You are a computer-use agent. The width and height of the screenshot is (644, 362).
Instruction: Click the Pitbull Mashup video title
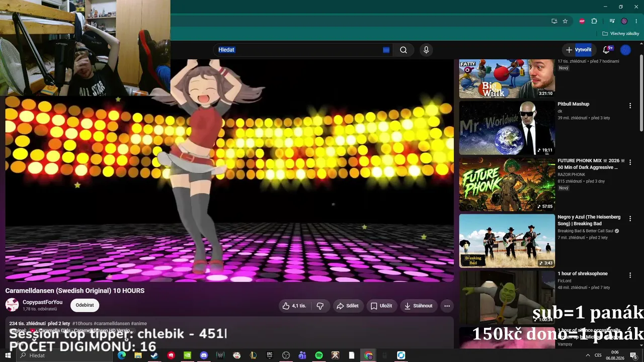click(x=573, y=104)
